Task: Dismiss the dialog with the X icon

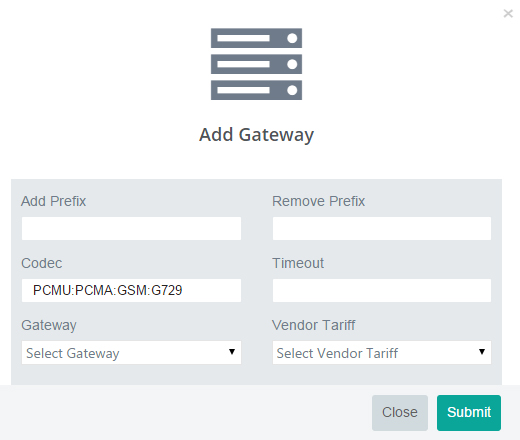Action: 508,13
